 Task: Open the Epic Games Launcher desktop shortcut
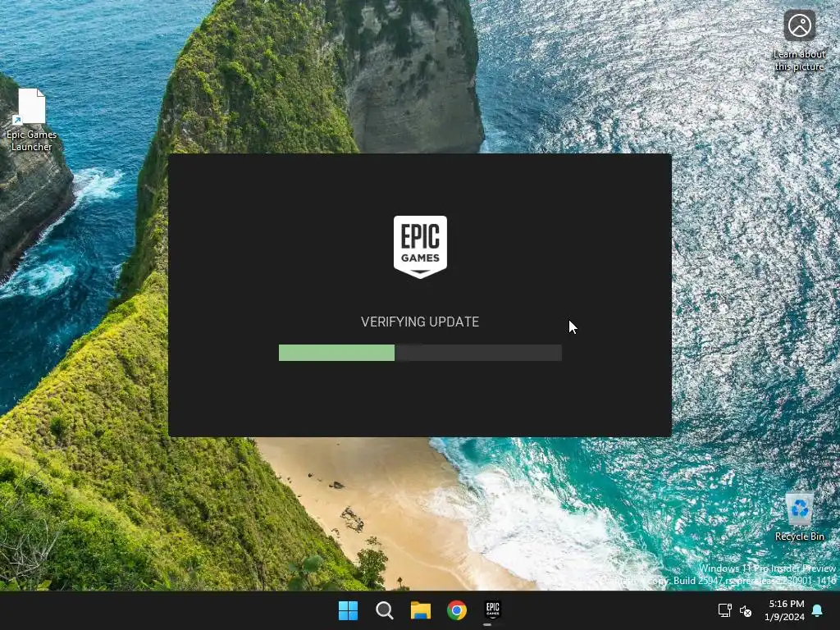32,120
